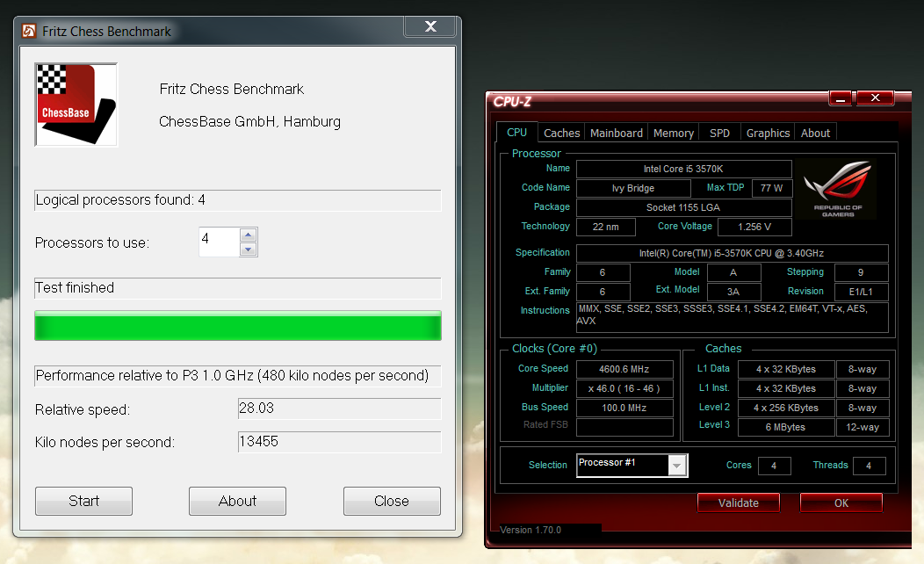Screen dimensions: 924x564
Task: Open the About dialog in Fritz Benchmark
Action: tap(237, 501)
